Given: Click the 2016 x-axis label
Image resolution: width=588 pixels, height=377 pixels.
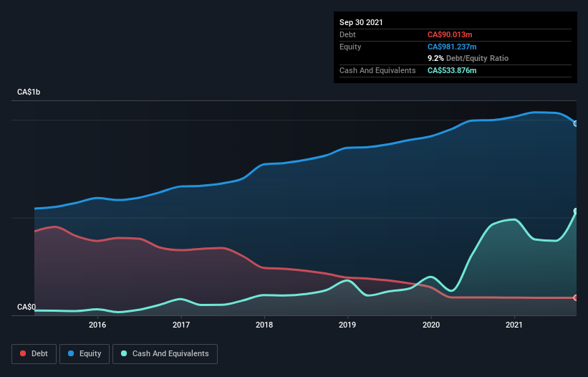Looking at the screenshot, I should 97,325.
